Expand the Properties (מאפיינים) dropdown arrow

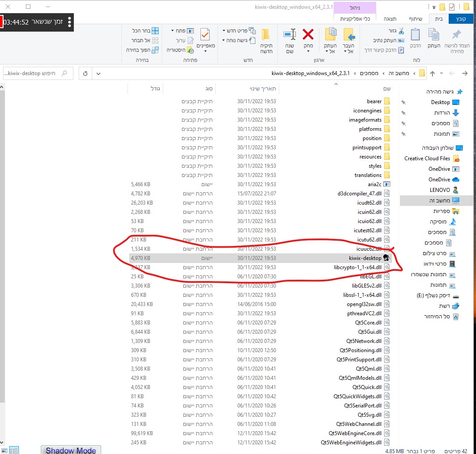click(x=205, y=51)
